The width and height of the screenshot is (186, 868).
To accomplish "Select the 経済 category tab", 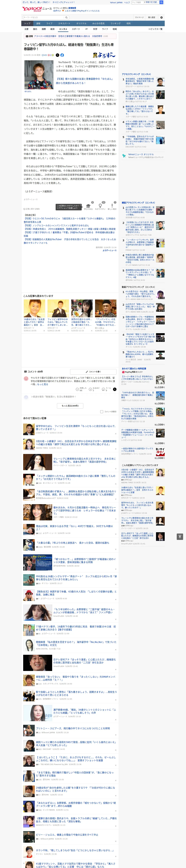I will point(52,29).
